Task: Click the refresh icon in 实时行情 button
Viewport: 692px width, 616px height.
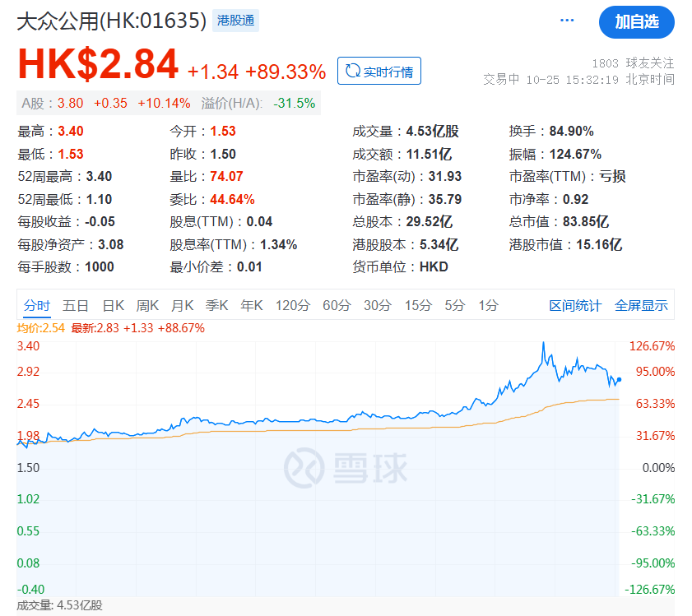Action: [x=353, y=72]
